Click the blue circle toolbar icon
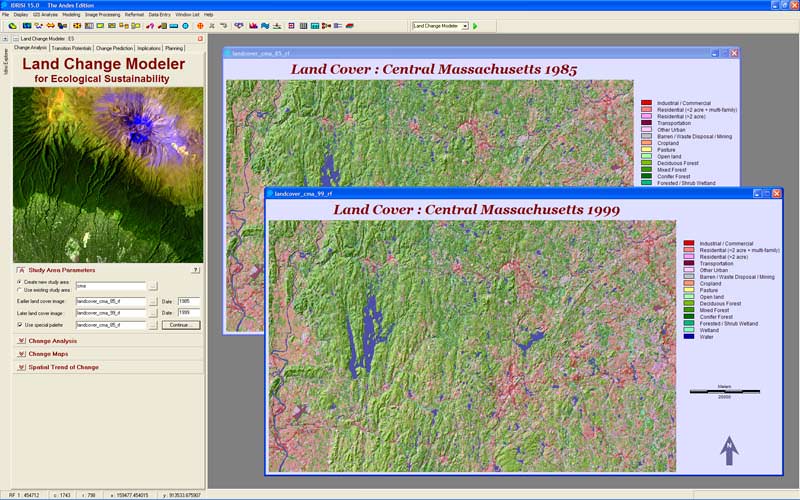 (186, 26)
